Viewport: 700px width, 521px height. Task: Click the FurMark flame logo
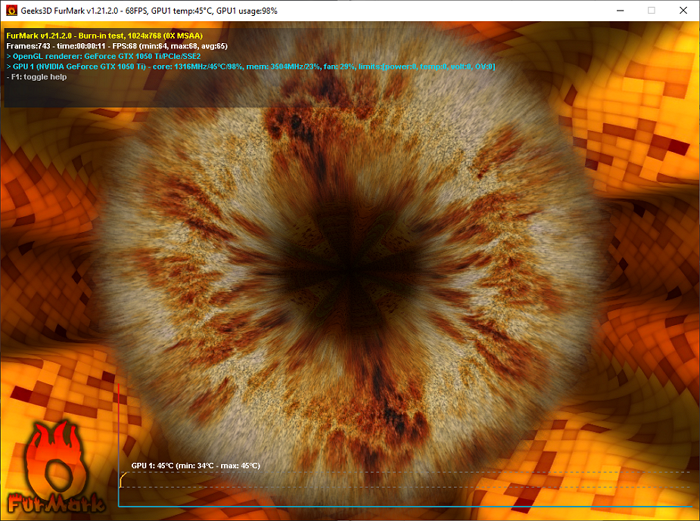pos(56,469)
